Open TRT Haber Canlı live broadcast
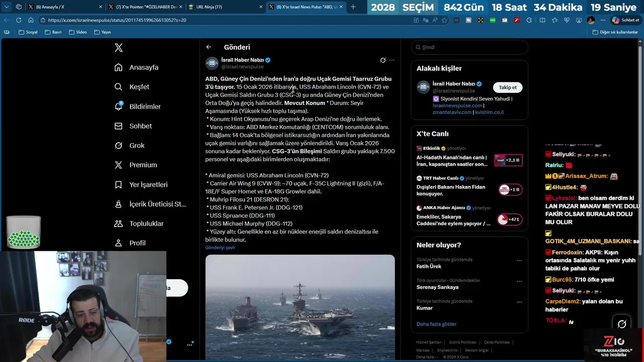The width and height of the screenshot is (644, 362). 469,187
